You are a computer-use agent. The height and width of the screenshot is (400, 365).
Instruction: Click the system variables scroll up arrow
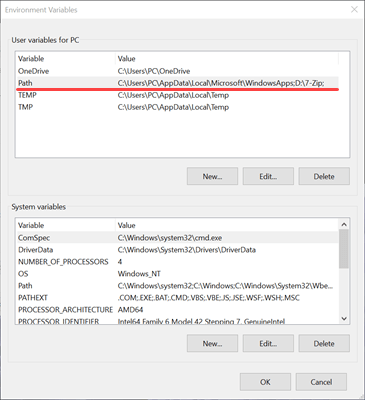344,224
